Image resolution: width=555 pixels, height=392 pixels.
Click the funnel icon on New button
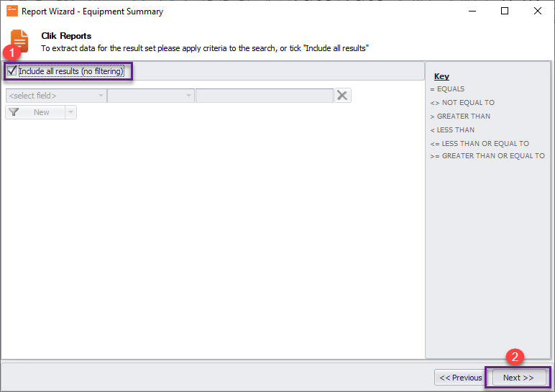point(14,112)
